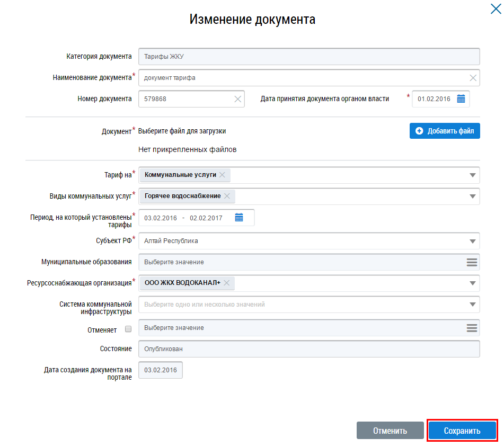Clear the document name field
This screenshot has height=447, width=504.
[473, 78]
